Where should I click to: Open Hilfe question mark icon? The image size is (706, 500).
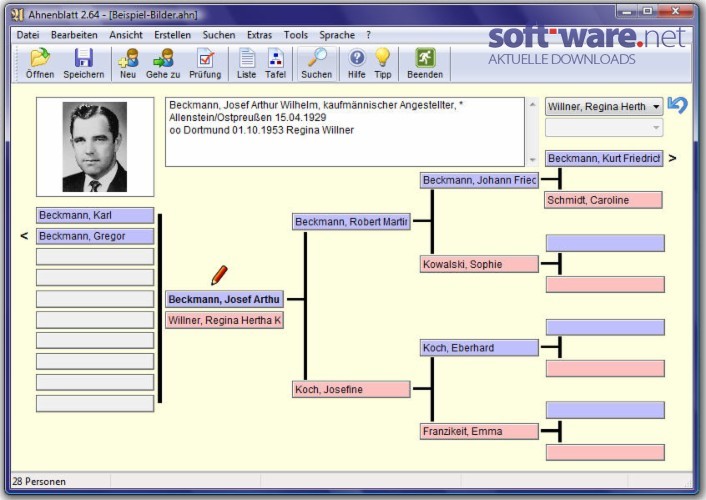(357, 58)
